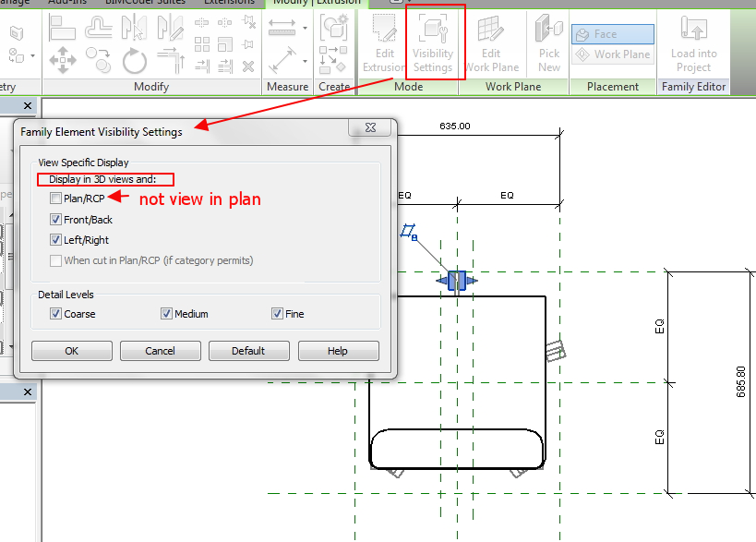Select the Rotate tool in Modify panel
756x542 pixels.
pos(136,60)
